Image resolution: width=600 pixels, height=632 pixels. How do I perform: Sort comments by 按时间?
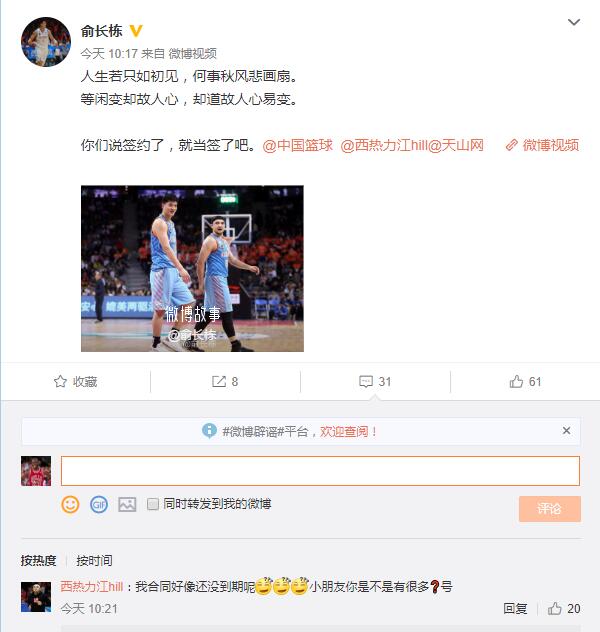[x=94, y=560]
